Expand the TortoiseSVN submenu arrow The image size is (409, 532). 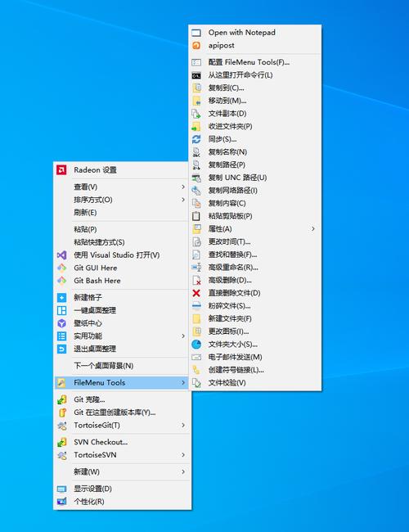(183, 455)
